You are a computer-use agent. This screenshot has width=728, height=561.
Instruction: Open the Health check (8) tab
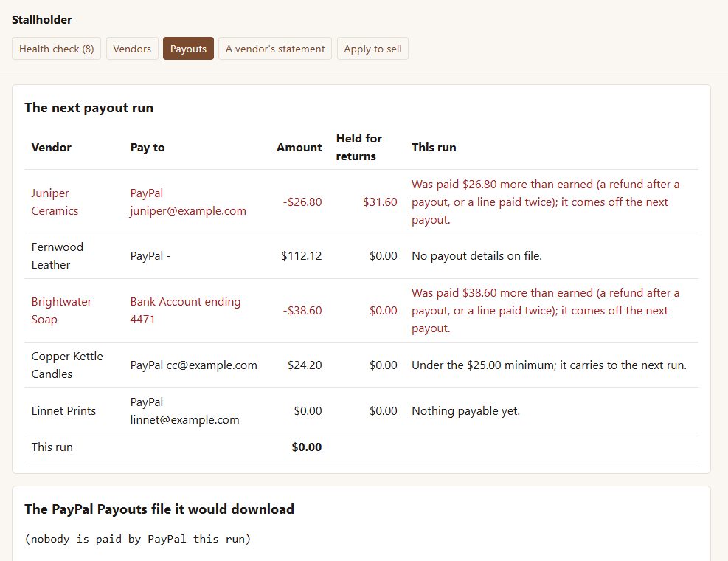(56, 49)
